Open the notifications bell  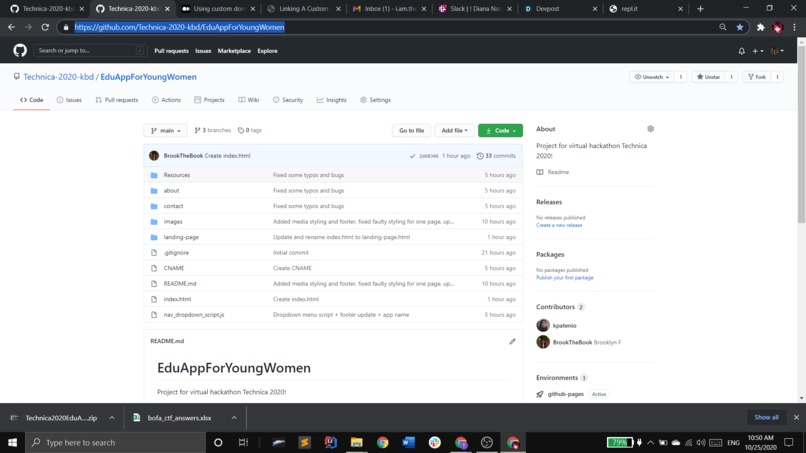[741, 51]
